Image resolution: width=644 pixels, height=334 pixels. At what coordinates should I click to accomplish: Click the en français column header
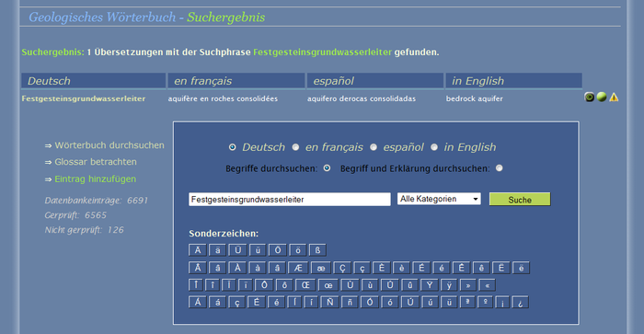click(x=236, y=81)
